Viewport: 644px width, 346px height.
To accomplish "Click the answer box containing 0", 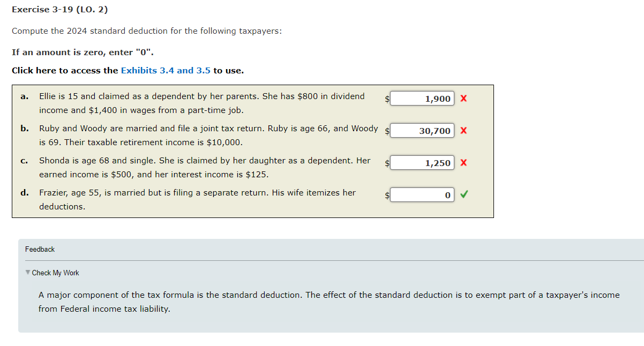I will [422, 194].
